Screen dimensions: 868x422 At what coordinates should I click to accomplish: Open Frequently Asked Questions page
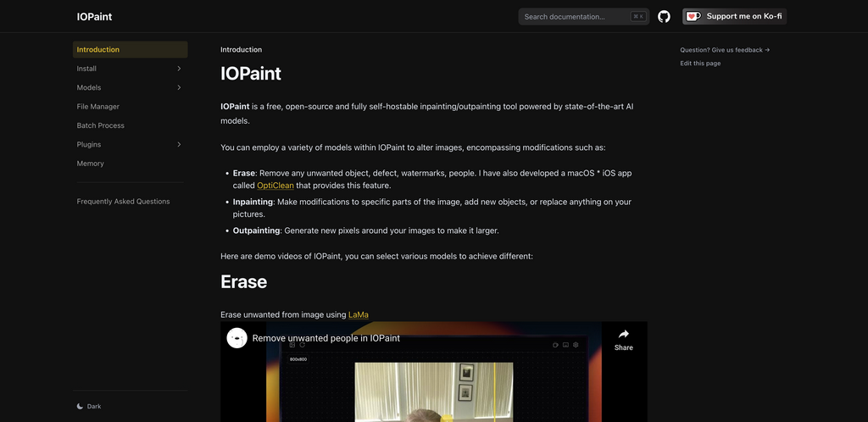coord(130,202)
